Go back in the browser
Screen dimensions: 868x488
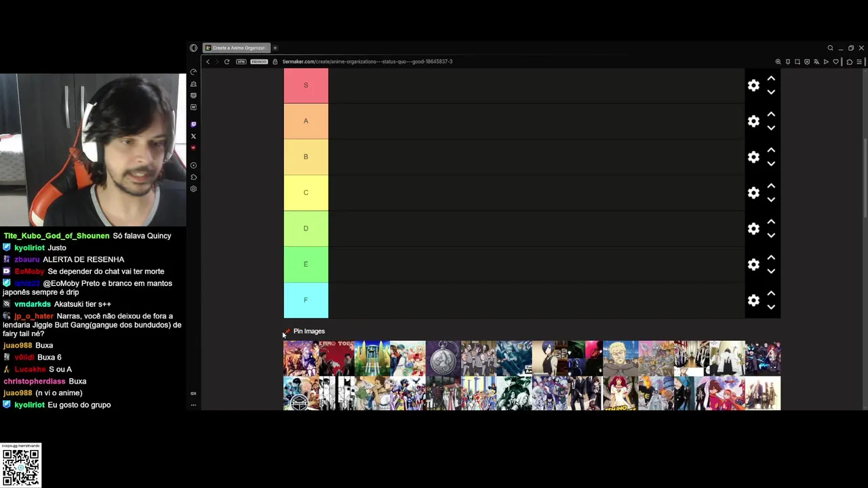(x=208, y=62)
